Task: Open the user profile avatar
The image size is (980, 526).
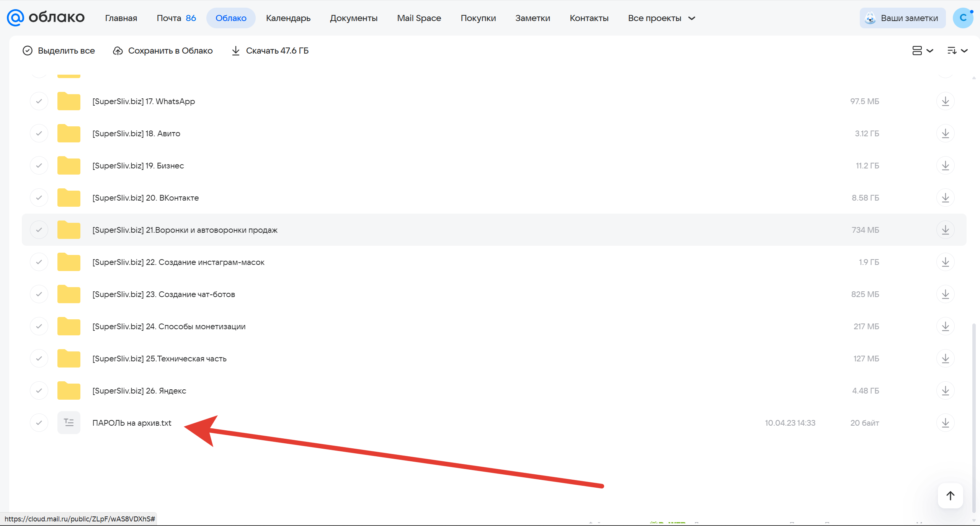Action: pyautogui.click(x=963, y=18)
